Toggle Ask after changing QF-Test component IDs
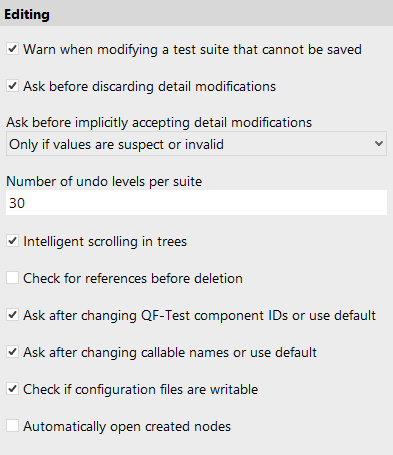 12,315
